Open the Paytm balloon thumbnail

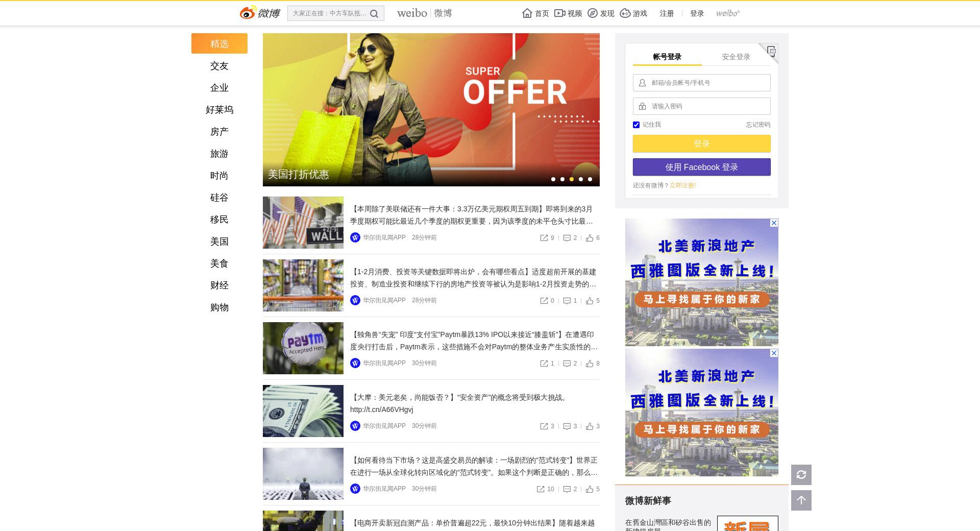pyautogui.click(x=303, y=348)
